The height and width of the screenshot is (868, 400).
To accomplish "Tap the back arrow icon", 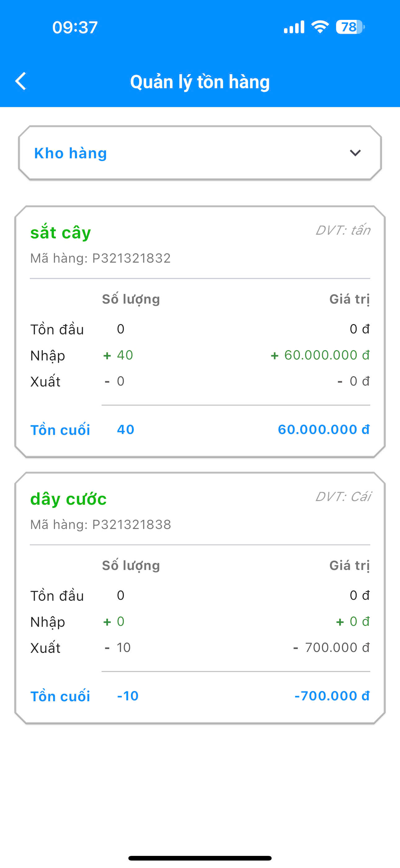I will tap(20, 81).
